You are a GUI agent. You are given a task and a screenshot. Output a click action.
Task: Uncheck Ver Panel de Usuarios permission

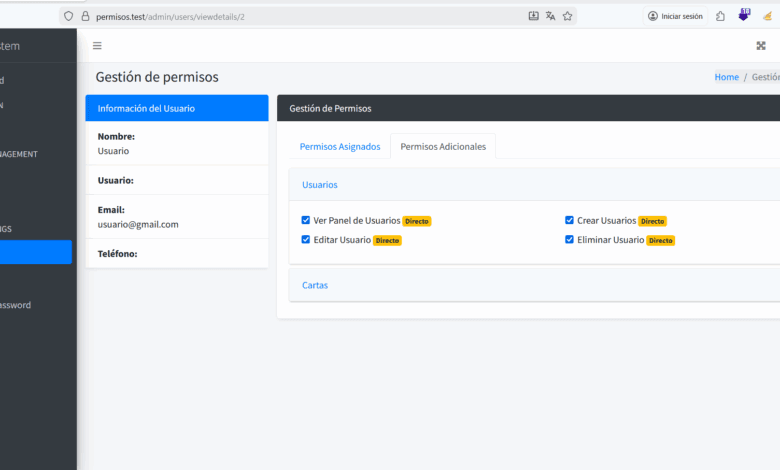tap(306, 220)
